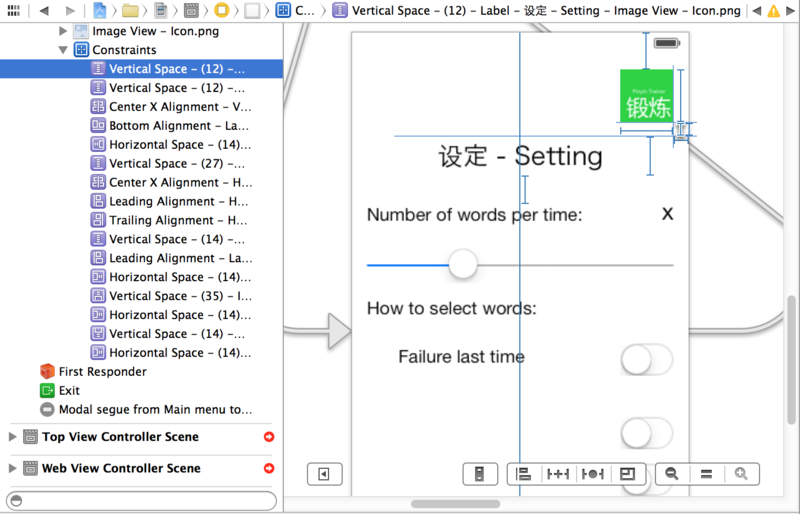Screen dimensions: 800x514
Task: Reset canvas zoom to actual size
Action: tap(707, 474)
